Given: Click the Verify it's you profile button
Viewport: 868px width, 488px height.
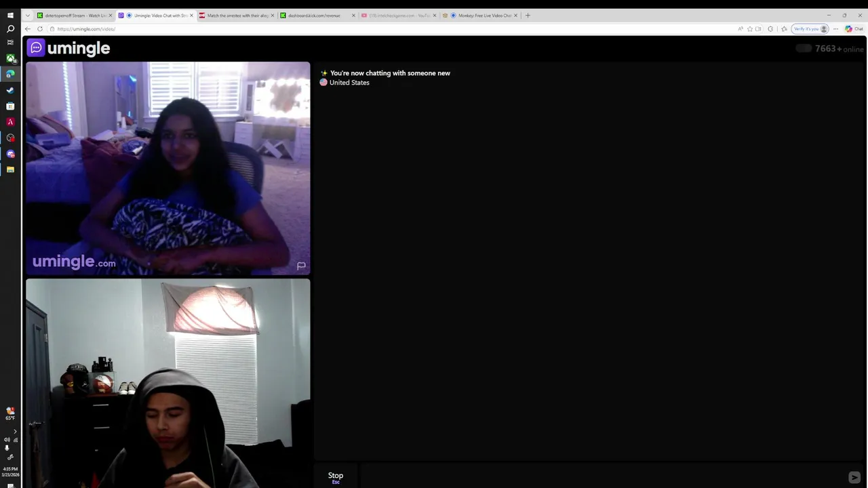Looking at the screenshot, I should click(811, 29).
